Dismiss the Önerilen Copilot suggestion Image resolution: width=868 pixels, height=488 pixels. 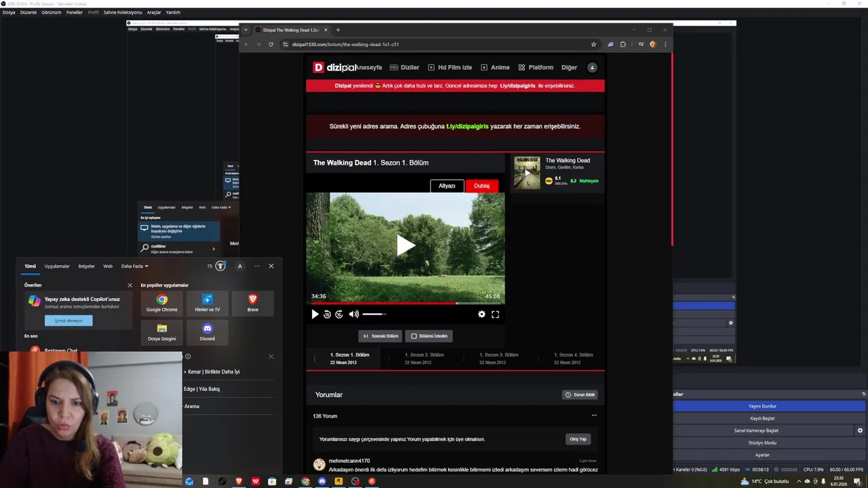[x=130, y=285]
